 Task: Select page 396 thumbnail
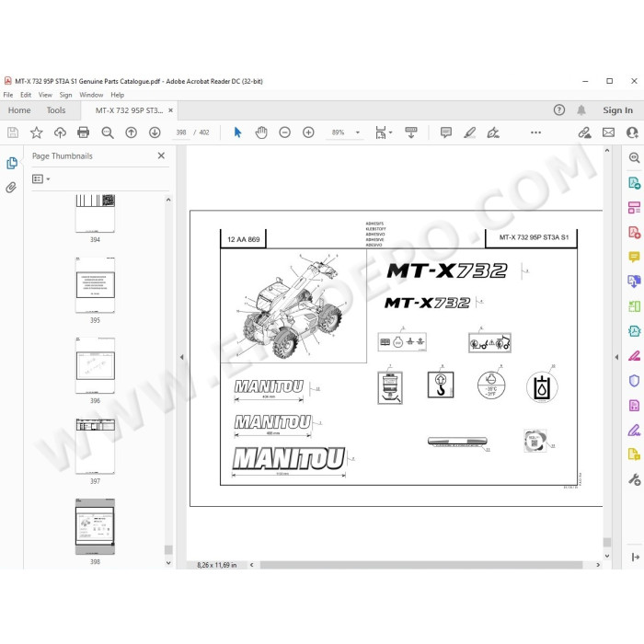[95, 365]
